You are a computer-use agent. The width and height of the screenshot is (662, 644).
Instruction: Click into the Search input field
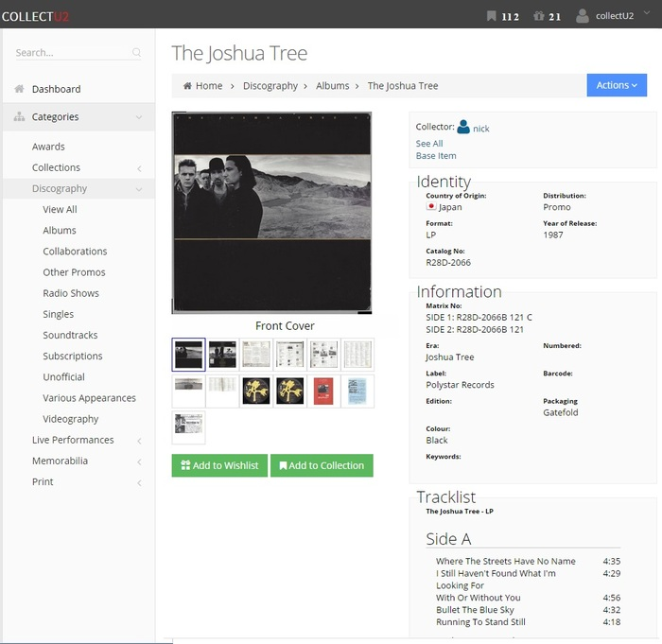point(71,53)
